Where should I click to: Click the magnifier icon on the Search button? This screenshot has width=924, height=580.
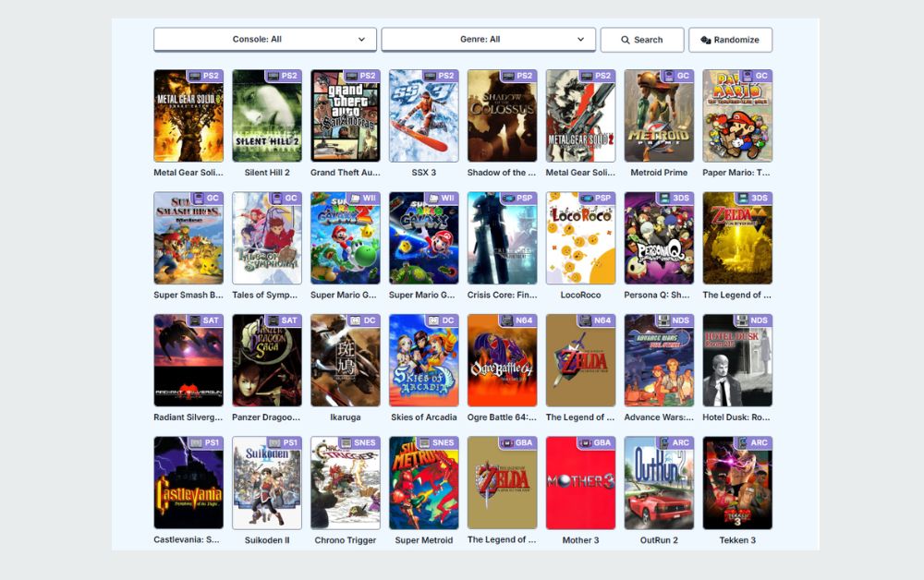625,40
